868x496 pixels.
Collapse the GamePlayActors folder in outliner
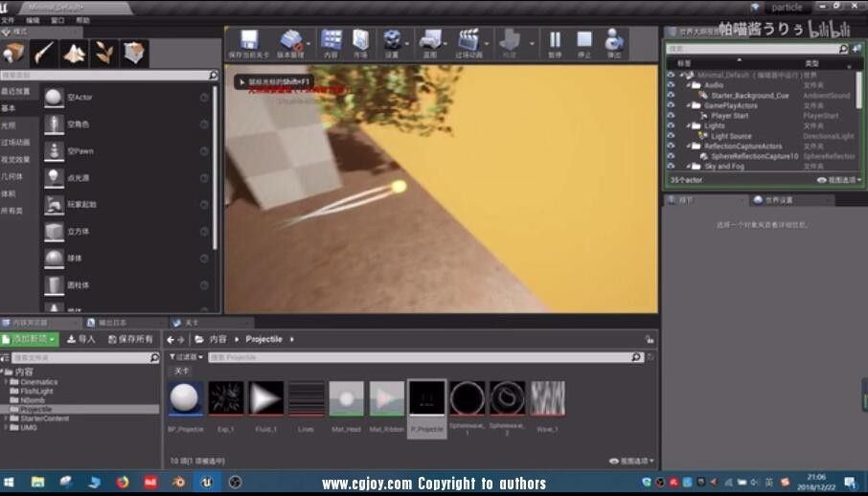click(689, 105)
